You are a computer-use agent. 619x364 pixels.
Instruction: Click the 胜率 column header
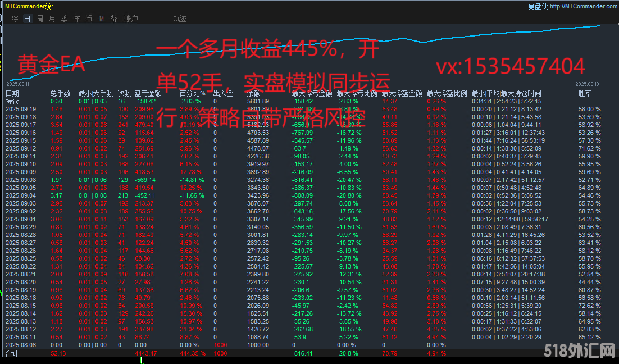585,93
